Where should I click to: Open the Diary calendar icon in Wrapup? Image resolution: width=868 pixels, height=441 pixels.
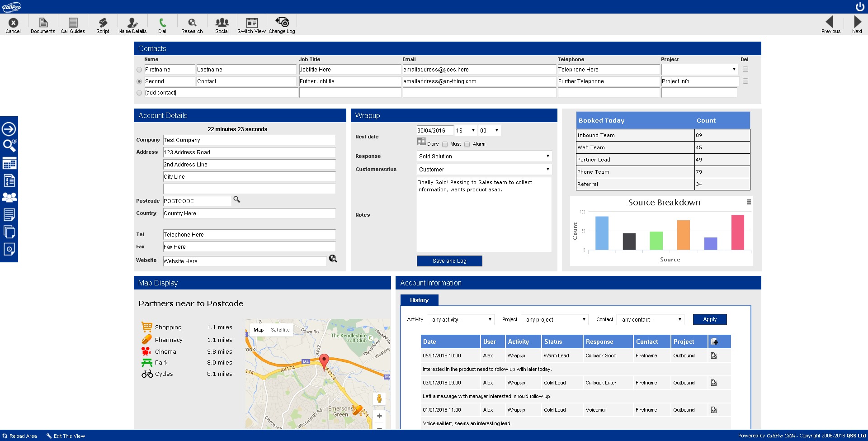click(x=421, y=142)
